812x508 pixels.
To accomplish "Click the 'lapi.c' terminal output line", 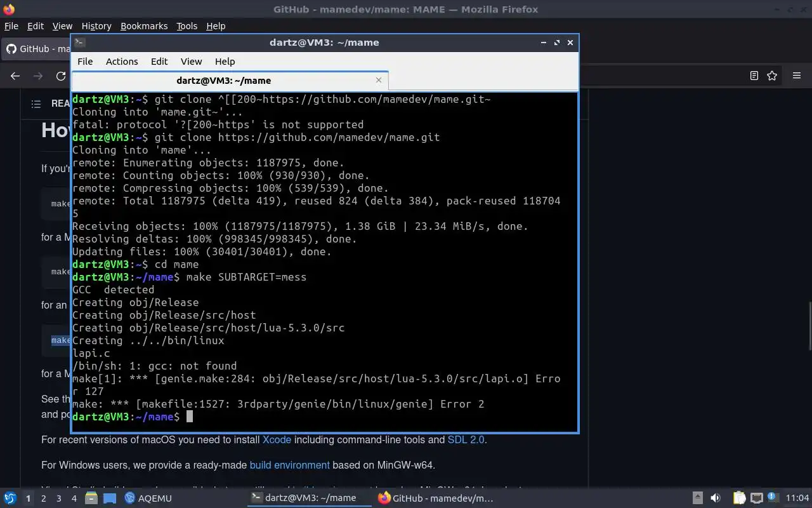I will [x=91, y=353].
